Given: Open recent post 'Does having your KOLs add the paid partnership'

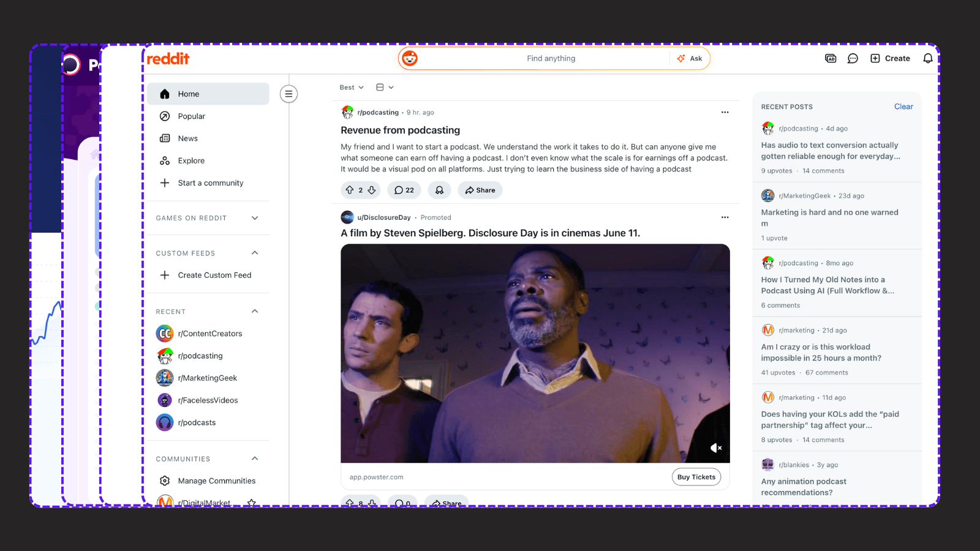Looking at the screenshot, I should (x=830, y=420).
